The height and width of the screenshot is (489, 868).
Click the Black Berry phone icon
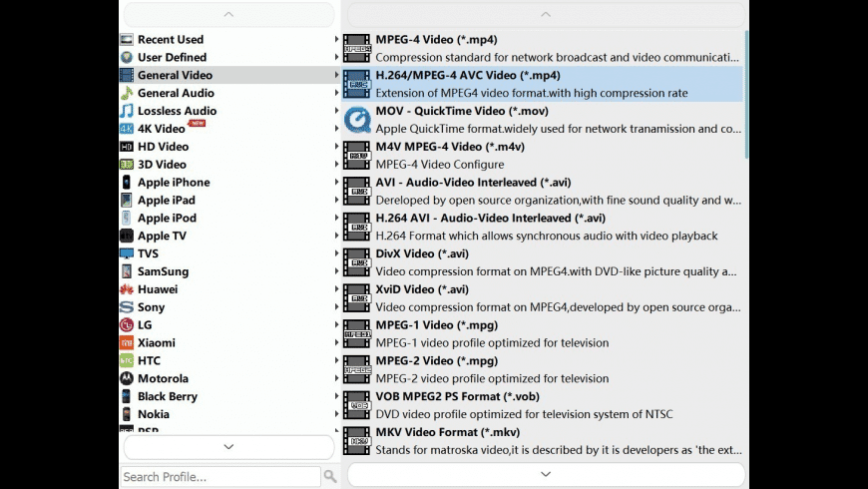coord(127,396)
